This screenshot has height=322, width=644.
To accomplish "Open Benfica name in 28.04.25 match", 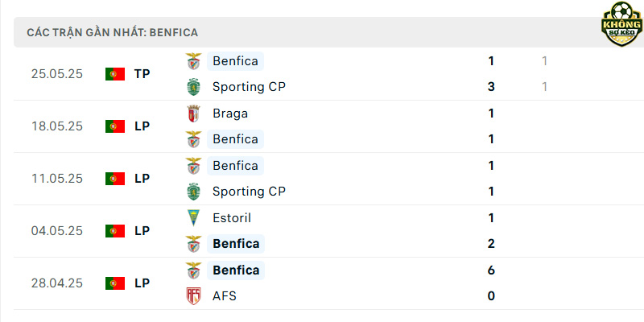I will click(236, 270).
